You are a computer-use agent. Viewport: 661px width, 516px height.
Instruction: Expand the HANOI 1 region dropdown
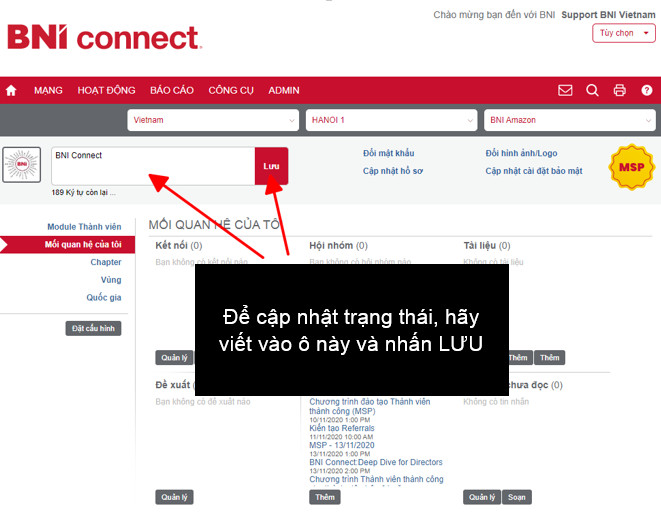392,120
